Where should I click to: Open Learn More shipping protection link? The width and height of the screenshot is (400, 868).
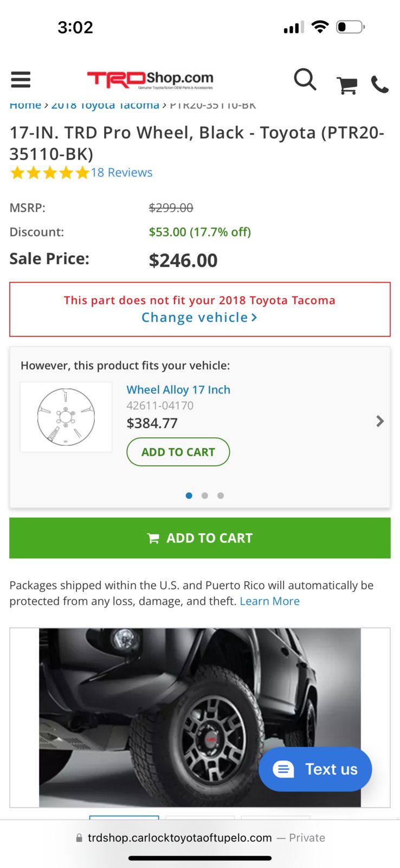click(269, 601)
